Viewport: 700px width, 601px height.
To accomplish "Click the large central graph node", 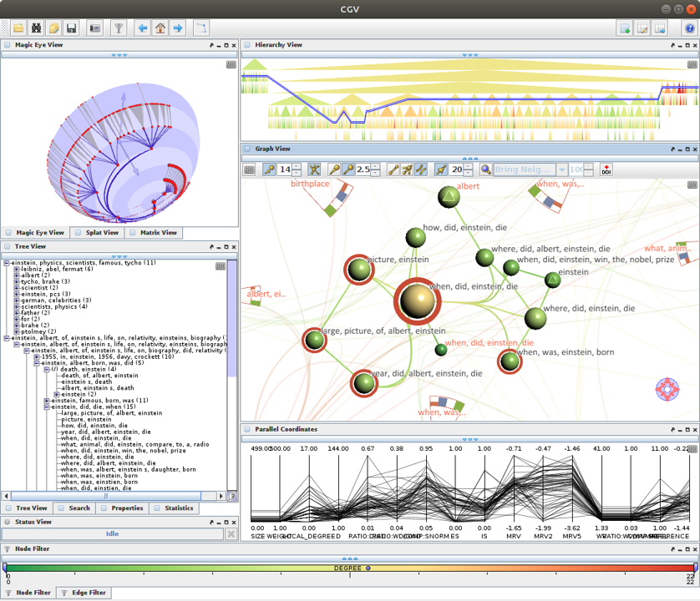I will pyautogui.click(x=417, y=300).
